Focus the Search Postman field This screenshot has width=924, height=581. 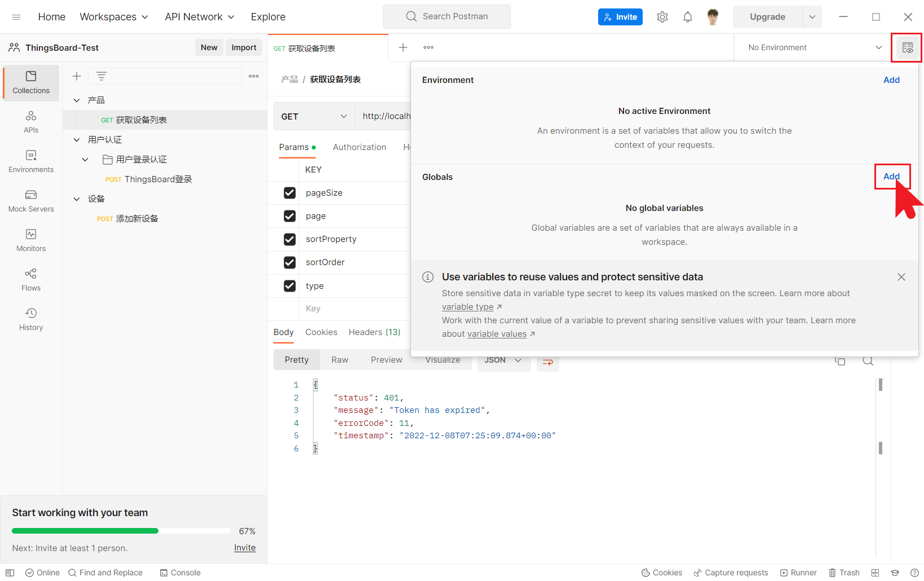(446, 16)
